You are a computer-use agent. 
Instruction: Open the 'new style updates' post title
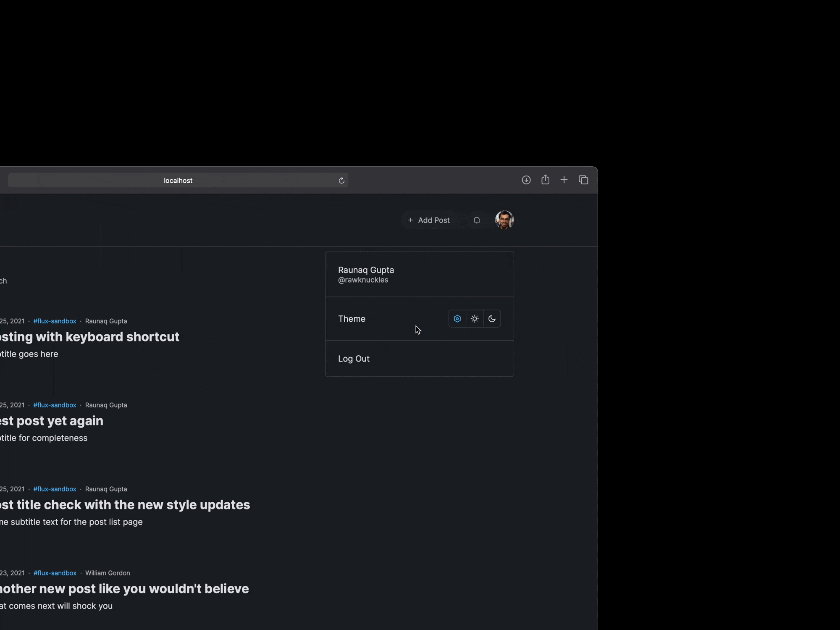[x=125, y=505]
